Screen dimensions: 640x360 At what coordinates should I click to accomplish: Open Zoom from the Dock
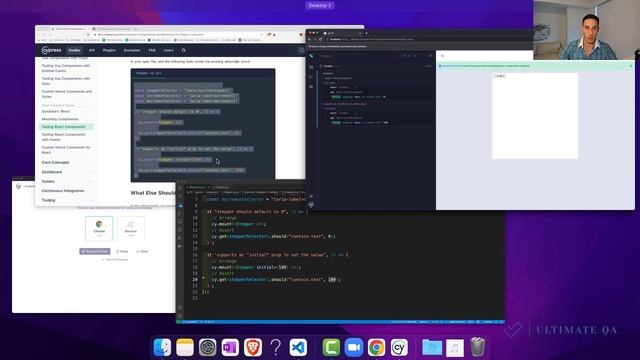point(354,347)
